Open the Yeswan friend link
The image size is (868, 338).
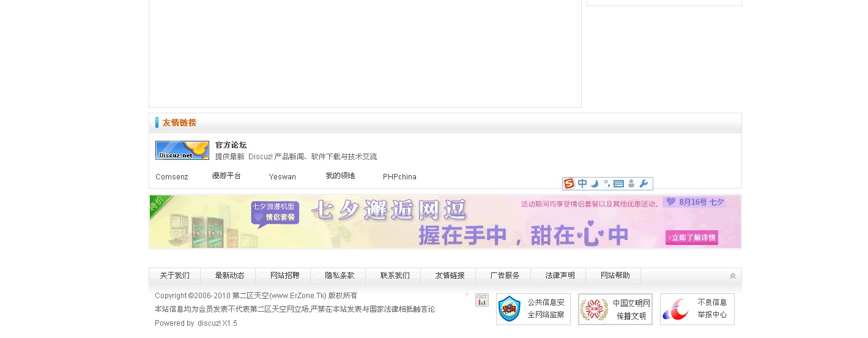tap(283, 177)
